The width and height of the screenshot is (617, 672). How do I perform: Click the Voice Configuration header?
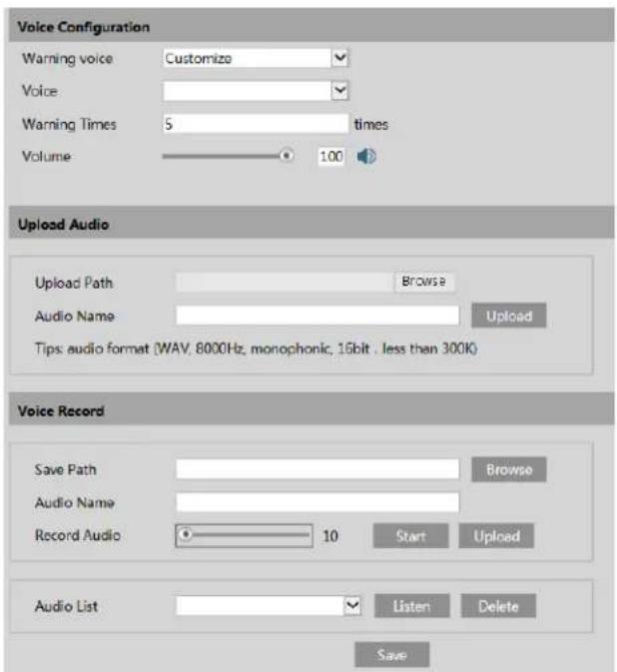(x=311, y=27)
